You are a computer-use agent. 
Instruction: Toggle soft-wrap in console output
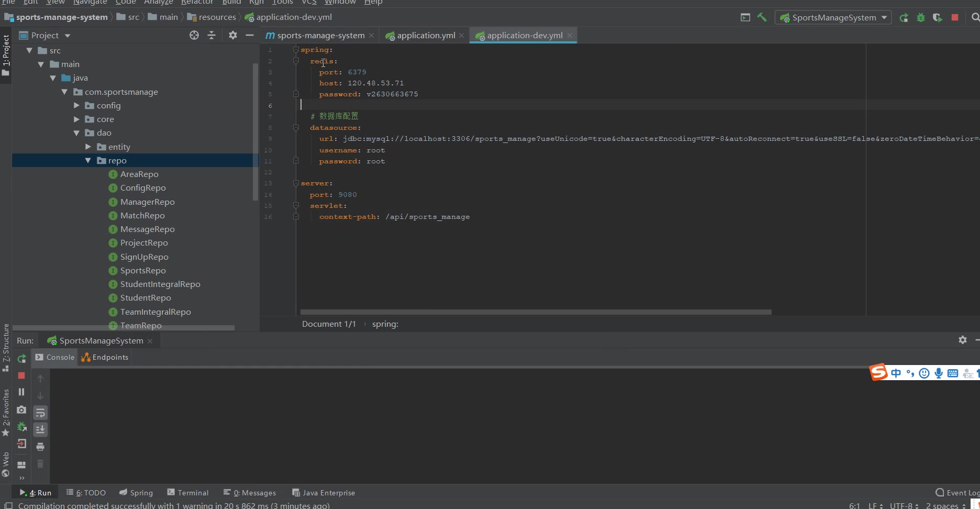click(40, 413)
